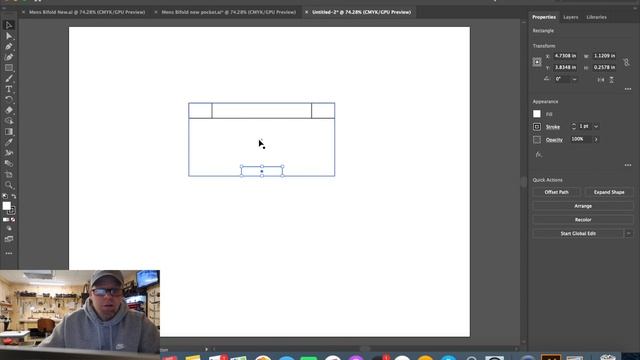Click the Offset Path button
640x360 pixels.
click(x=556, y=192)
